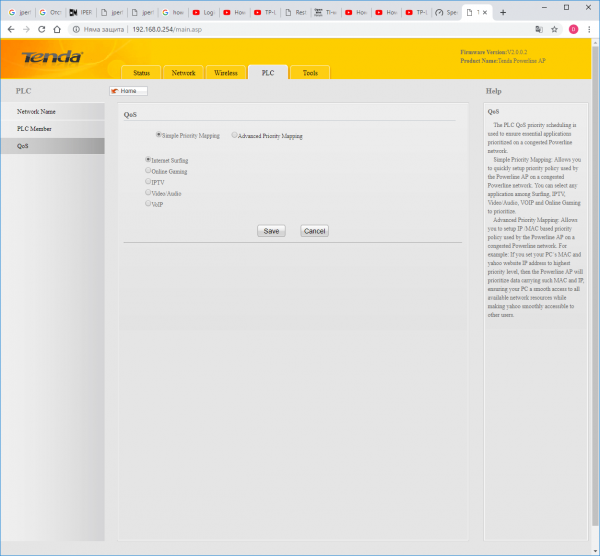
Task: Open a new browser tab with plus
Action: [x=503, y=13]
